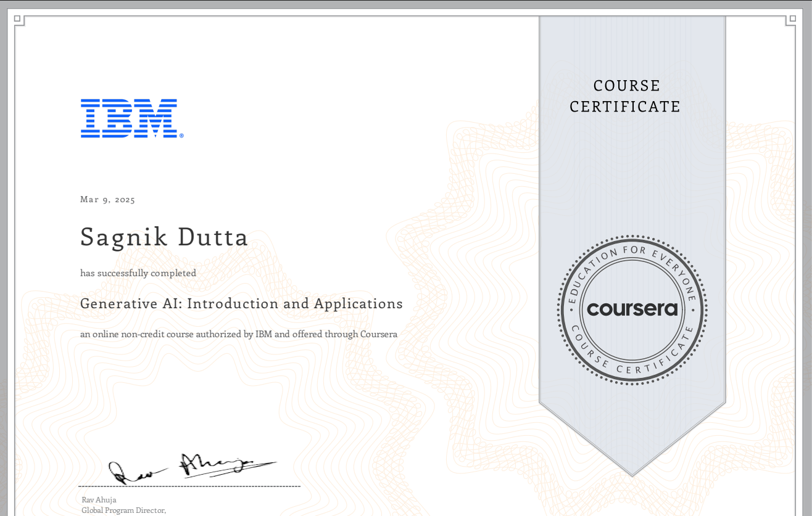Click the course title "Generative AI: Introduction and Applications"

[x=241, y=304]
